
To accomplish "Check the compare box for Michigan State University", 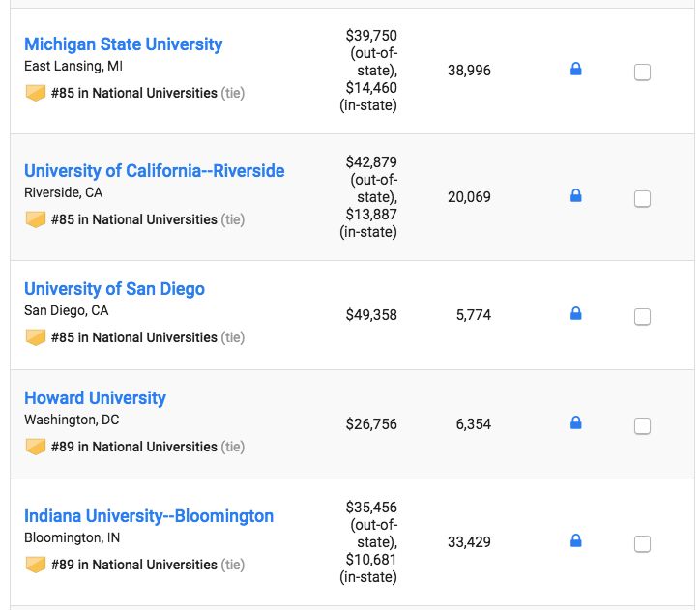I will click(x=642, y=72).
